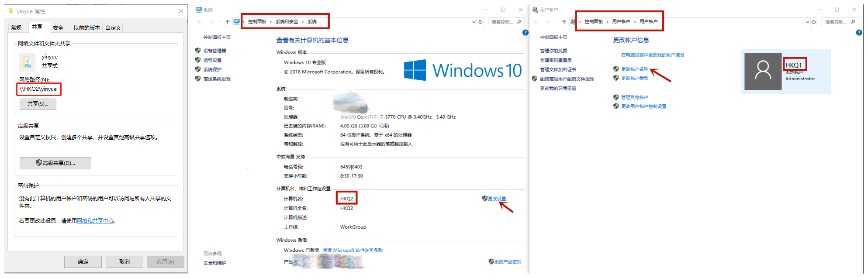Click the search magnifier in 系统 window

click(x=519, y=22)
